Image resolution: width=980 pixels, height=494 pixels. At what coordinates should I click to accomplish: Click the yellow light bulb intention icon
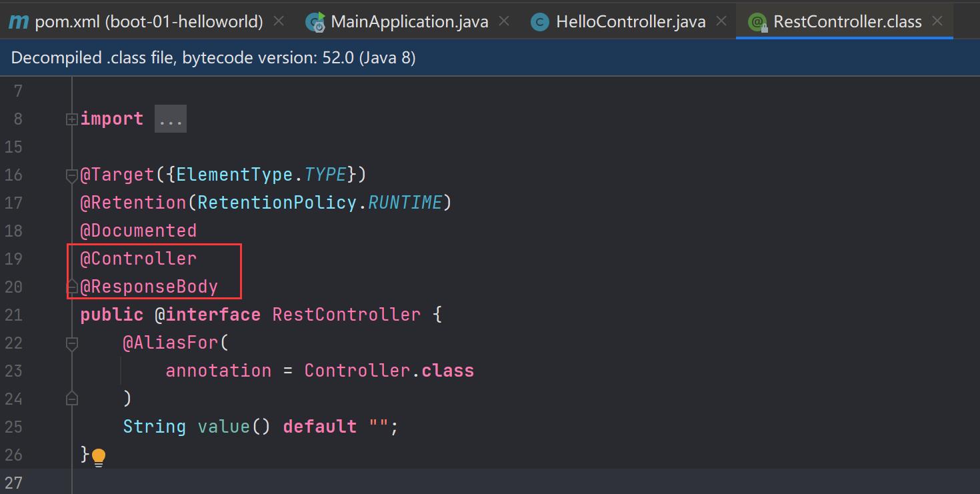pyautogui.click(x=99, y=457)
